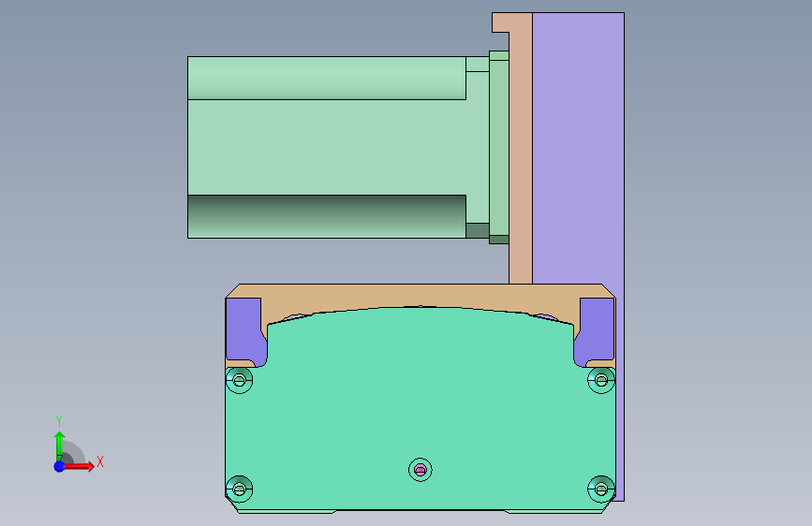Select the tan bracket above the teal body

[420, 296]
